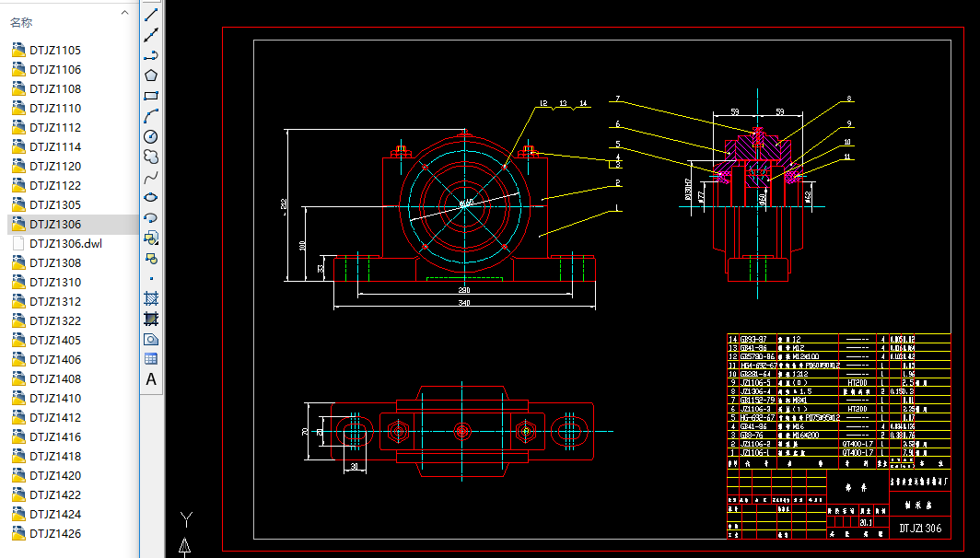Select the Circle tool
Viewport: 980px width, 558px height.
tap(151, 136)
